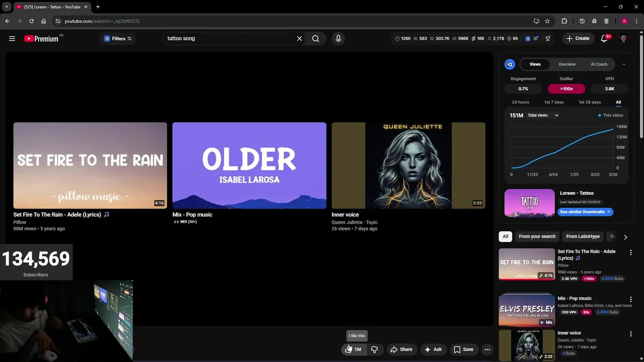Select the From LatinHype chip

pyautogui.click(x=583, y=236)
